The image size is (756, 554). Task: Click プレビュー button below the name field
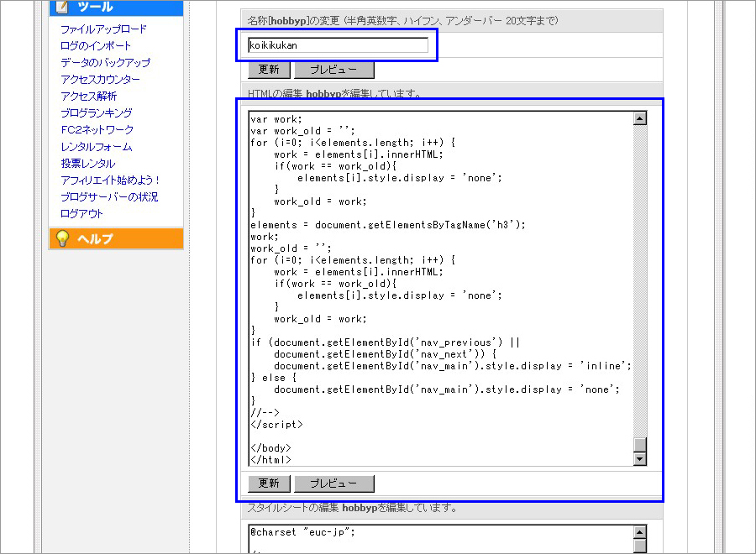click(x=334, y=70)
